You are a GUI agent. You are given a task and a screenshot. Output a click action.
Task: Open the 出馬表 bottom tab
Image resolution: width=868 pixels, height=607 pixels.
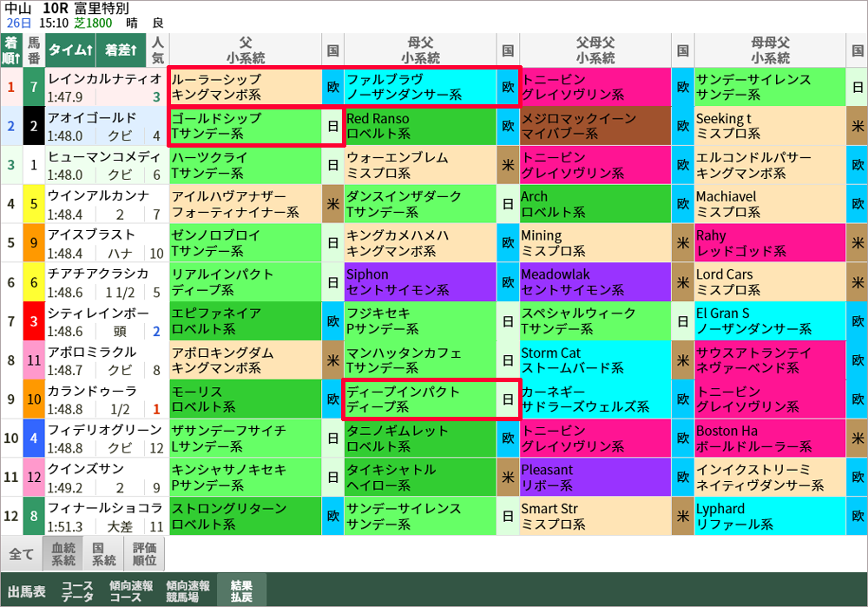[27, 591]
